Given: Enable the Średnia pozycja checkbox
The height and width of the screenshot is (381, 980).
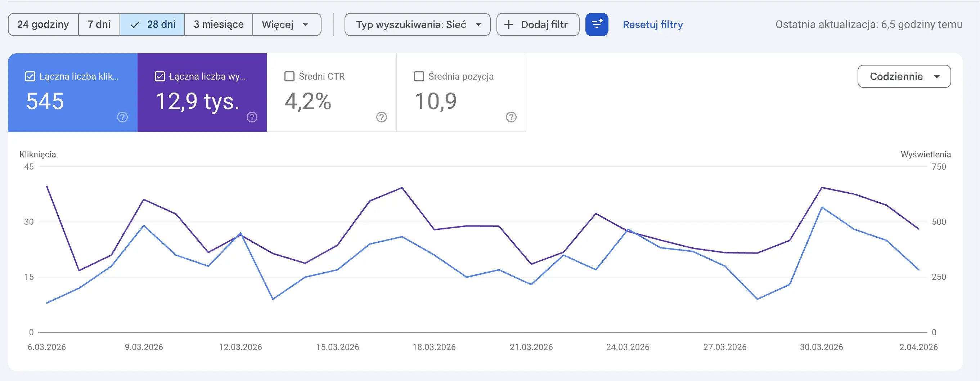Looking at the screenshot, I should pyautogui.click(x=419, y=76).
